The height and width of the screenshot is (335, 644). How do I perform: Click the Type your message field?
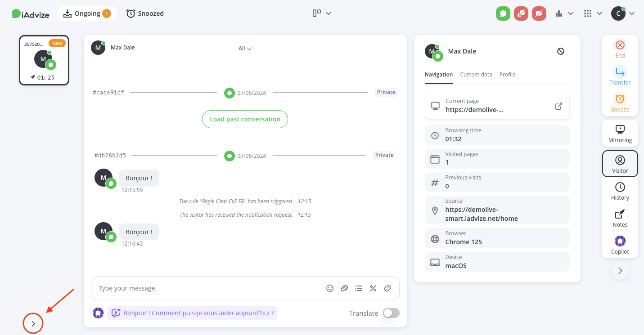click(x=207, y=288)
